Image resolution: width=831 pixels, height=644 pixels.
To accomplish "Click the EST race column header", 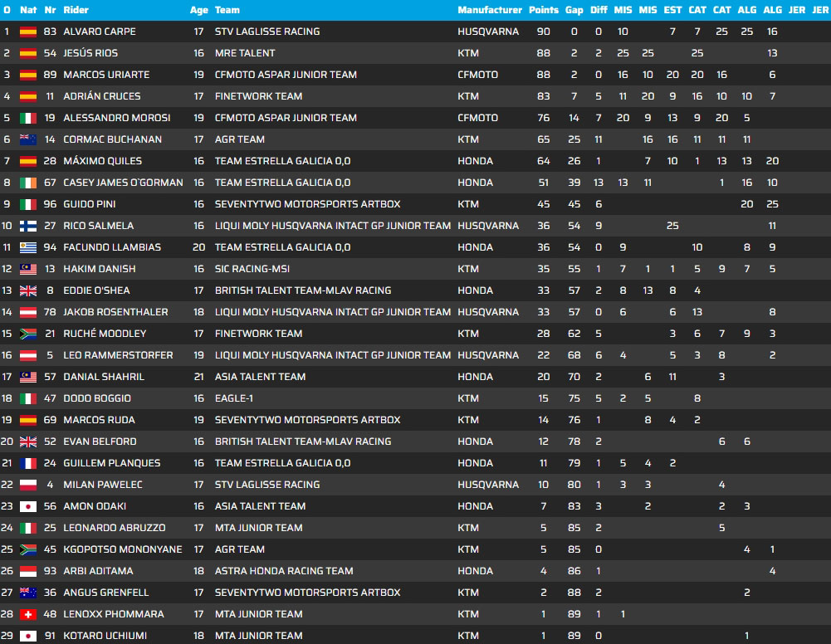I will pos(672,10).
